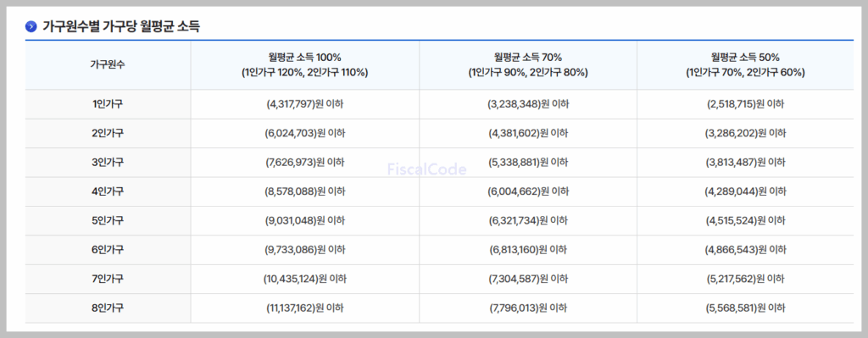This screenshot has height=338, width=868.
Task: Click the (5,217,562)원 이하 cell
Action: click(745, 279)
